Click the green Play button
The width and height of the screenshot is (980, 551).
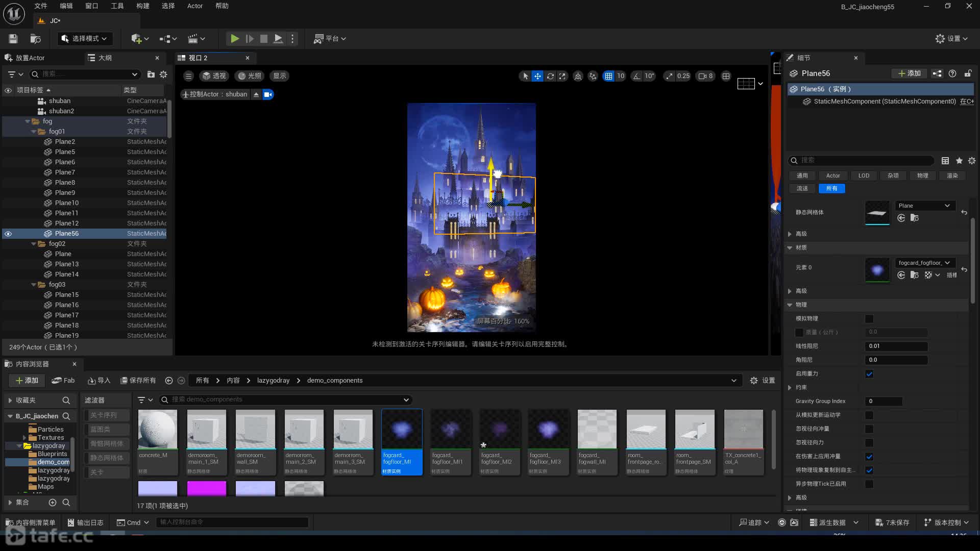pos(234,38)
